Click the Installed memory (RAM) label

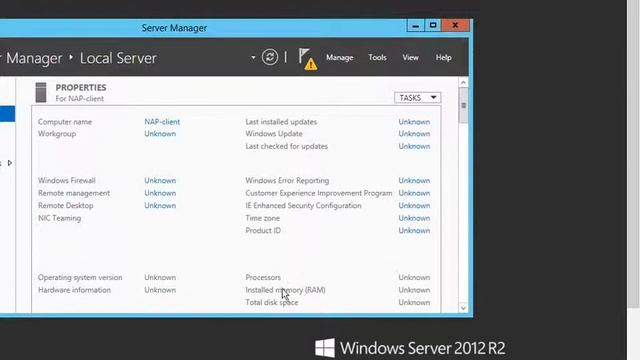[x=285, y=290]
